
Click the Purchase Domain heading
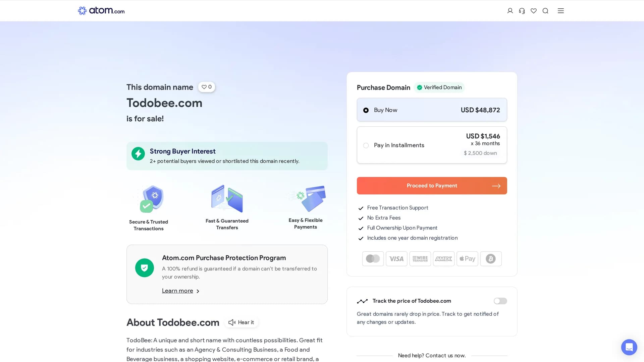tap(383, 87)
